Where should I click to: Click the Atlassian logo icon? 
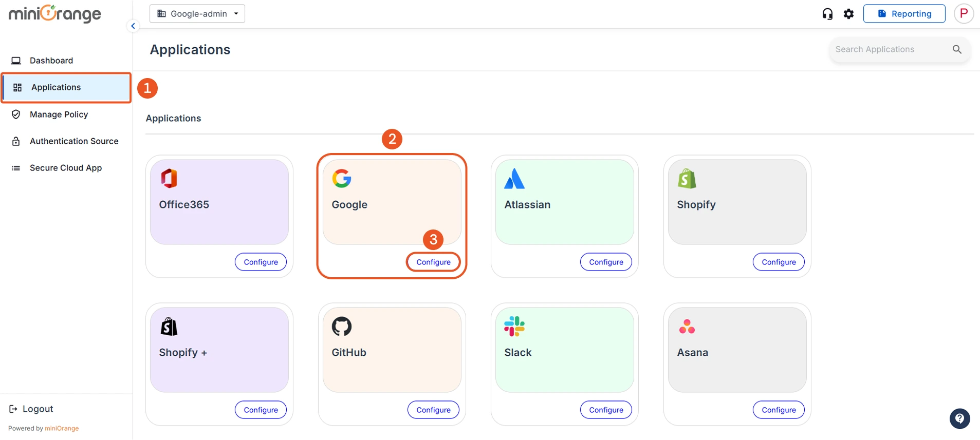514,179
